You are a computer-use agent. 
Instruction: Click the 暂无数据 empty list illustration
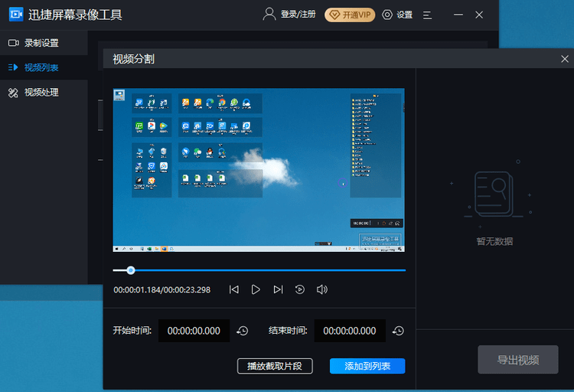(494, 194)
